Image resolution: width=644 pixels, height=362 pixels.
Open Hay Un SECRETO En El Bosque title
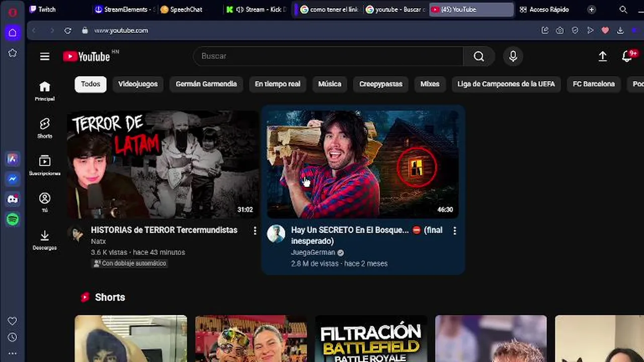tap(367, 235)
